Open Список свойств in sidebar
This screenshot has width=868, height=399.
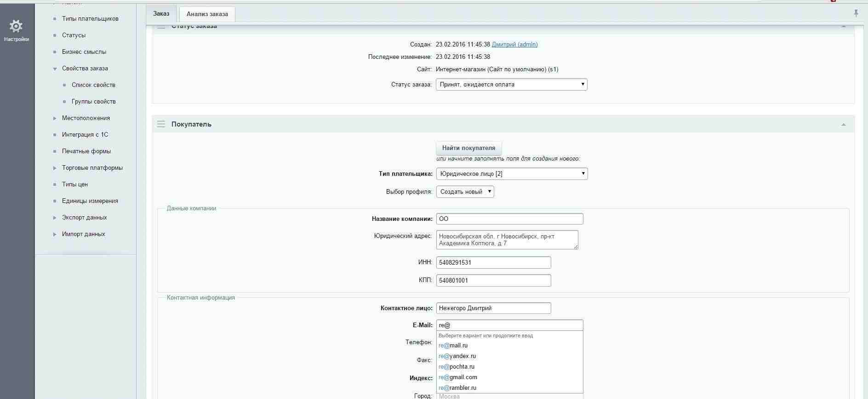pos(93,85)
